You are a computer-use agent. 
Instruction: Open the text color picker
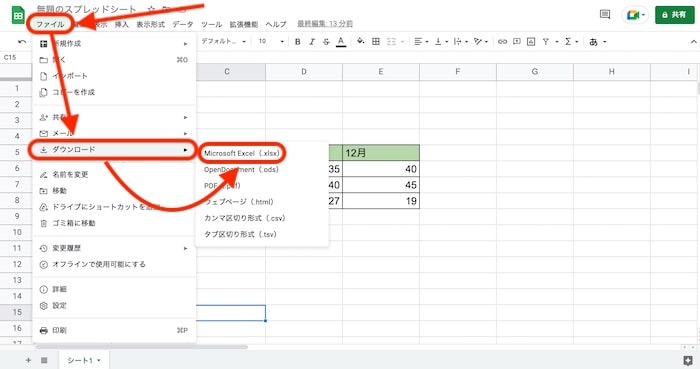tap(341, 42)
